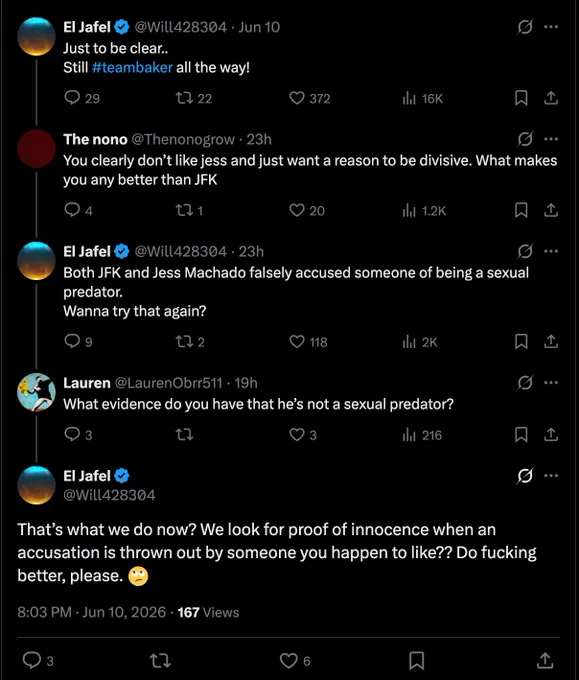Open Lauren's profile picture
This screenshot has width=579, height=680.
tap(36, 392)
